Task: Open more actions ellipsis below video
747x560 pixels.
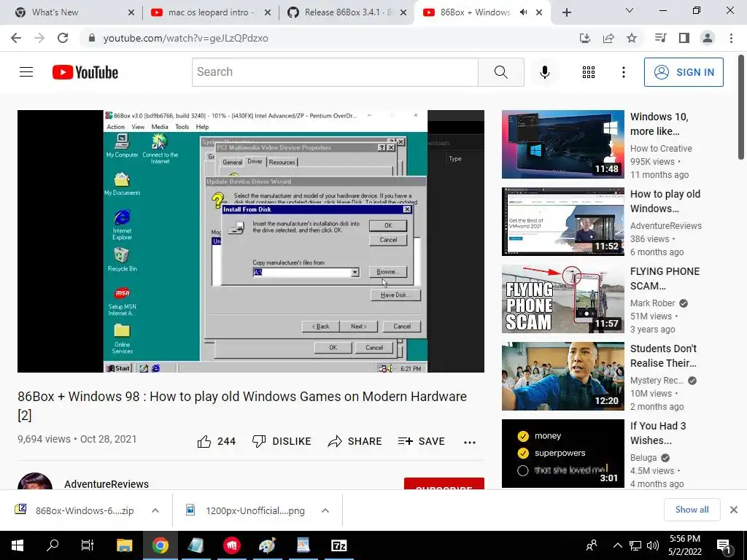Action: coord(470,443)
